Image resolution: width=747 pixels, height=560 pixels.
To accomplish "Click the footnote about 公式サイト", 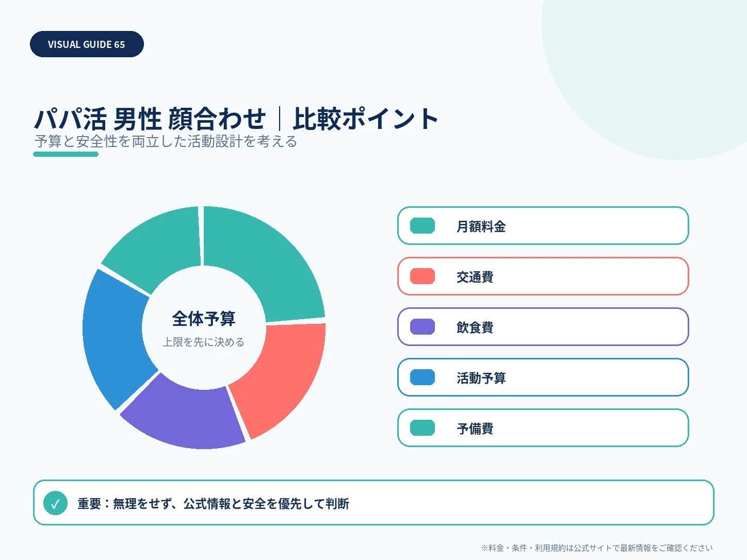I will (597, 548).
